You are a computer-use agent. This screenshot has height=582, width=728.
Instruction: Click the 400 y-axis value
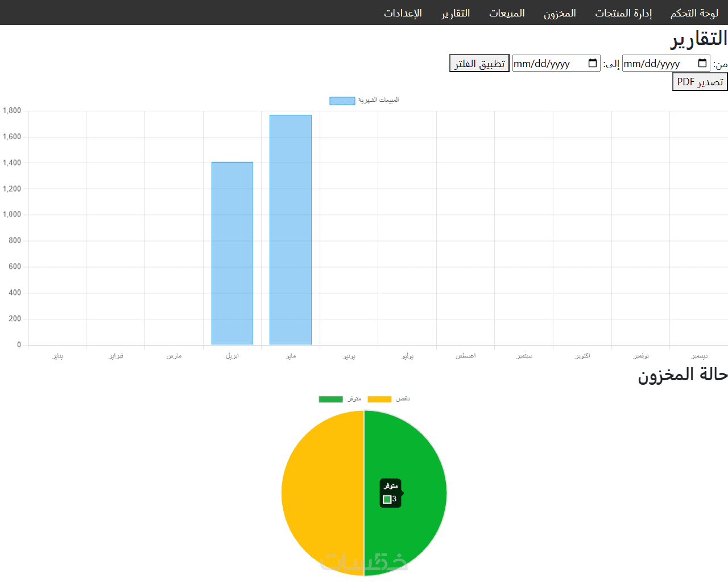click(x=15, y=293)
